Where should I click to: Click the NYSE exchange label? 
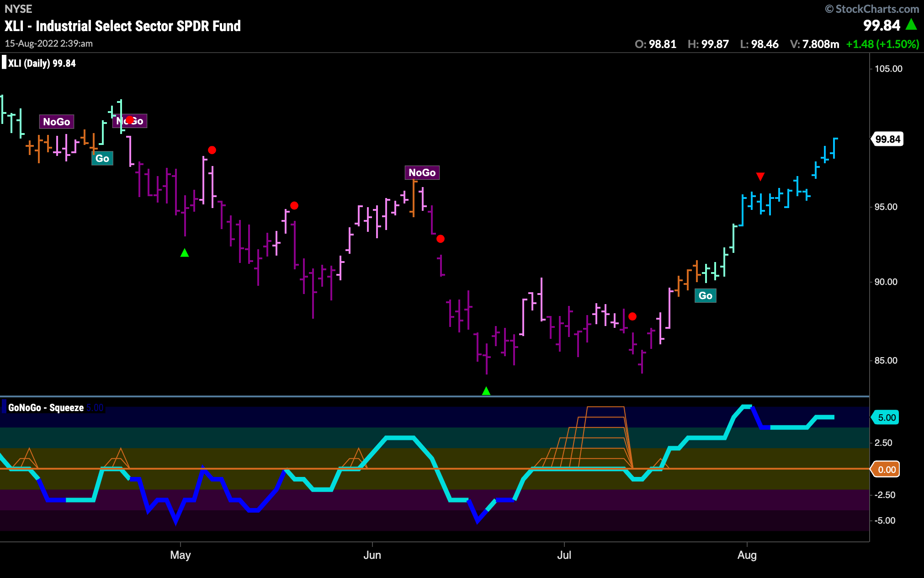pos(18,9)
